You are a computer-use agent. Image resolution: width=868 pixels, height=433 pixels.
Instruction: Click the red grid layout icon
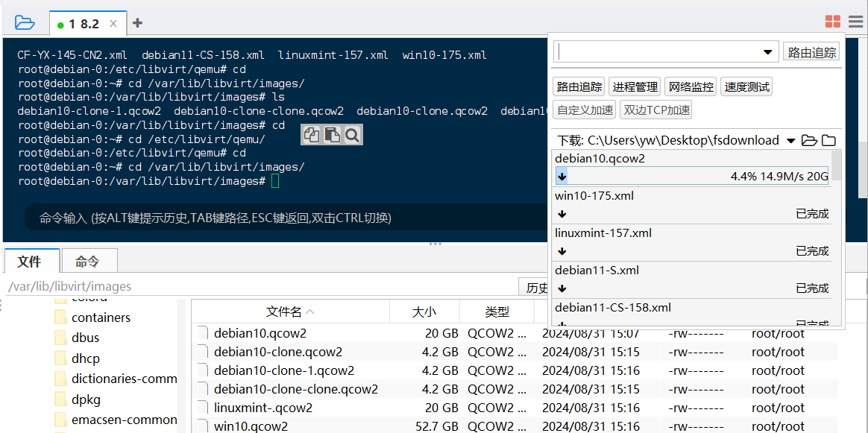tap(832, 22)
